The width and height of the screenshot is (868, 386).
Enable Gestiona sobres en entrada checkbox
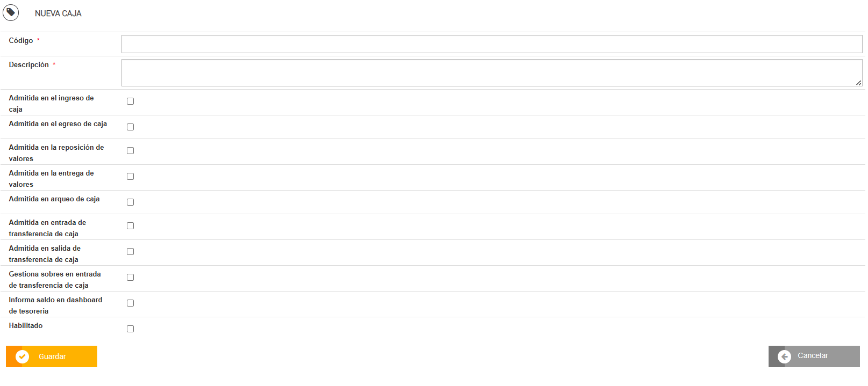pyautogui.click(x=130, y=278)
